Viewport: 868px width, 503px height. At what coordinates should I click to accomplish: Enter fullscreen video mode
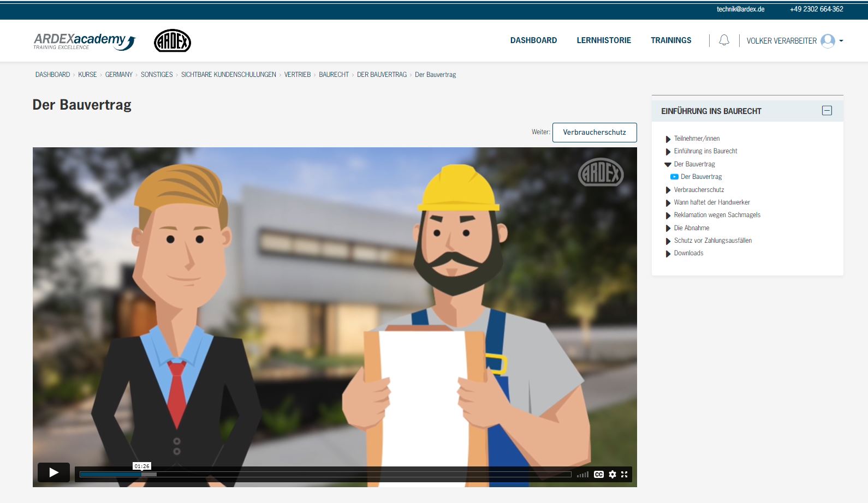[x=625, y=475]
